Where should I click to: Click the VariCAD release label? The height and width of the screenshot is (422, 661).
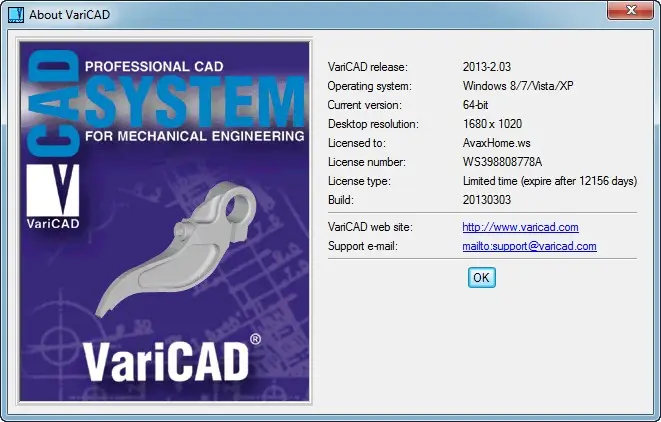click(x=368, y=67)
